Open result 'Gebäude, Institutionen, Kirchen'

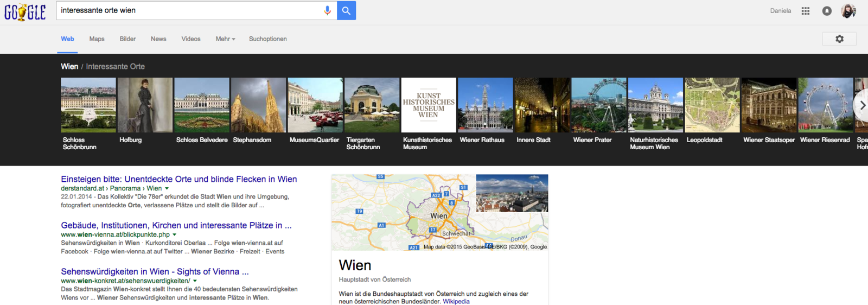[x=176, y=225]
